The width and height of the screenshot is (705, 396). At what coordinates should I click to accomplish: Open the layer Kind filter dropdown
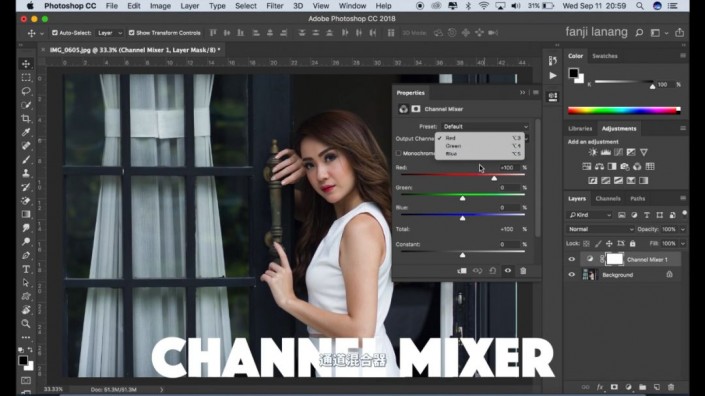click(590, 215)
